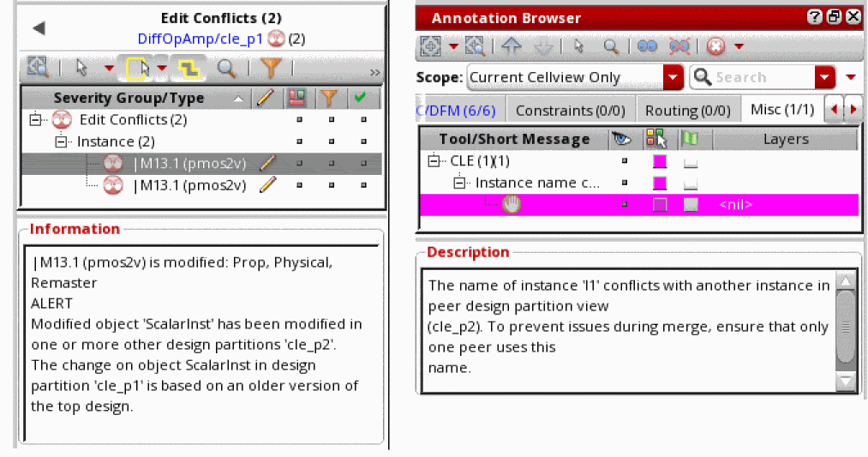Go to next annotation with down arrow
Image resolution: width=868 pixels, height=457 pixels.
pos(543,48)
